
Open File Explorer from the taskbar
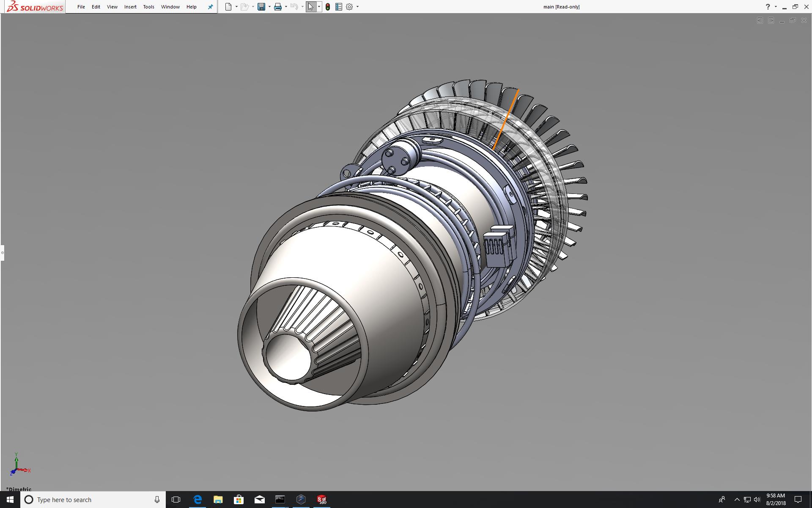(218, 500)
